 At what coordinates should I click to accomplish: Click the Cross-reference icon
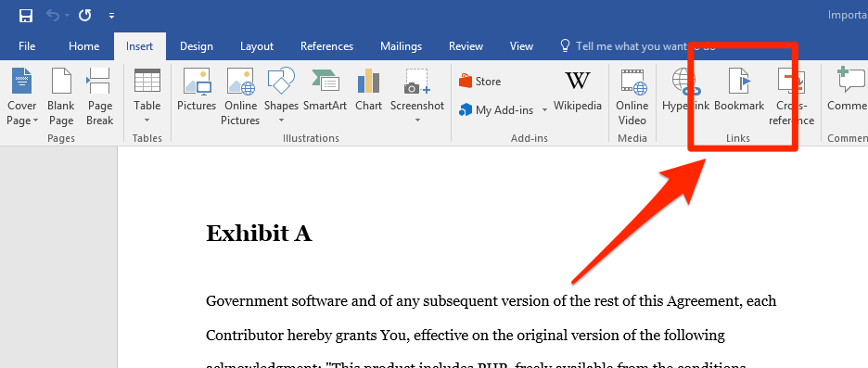coord(792,81)
